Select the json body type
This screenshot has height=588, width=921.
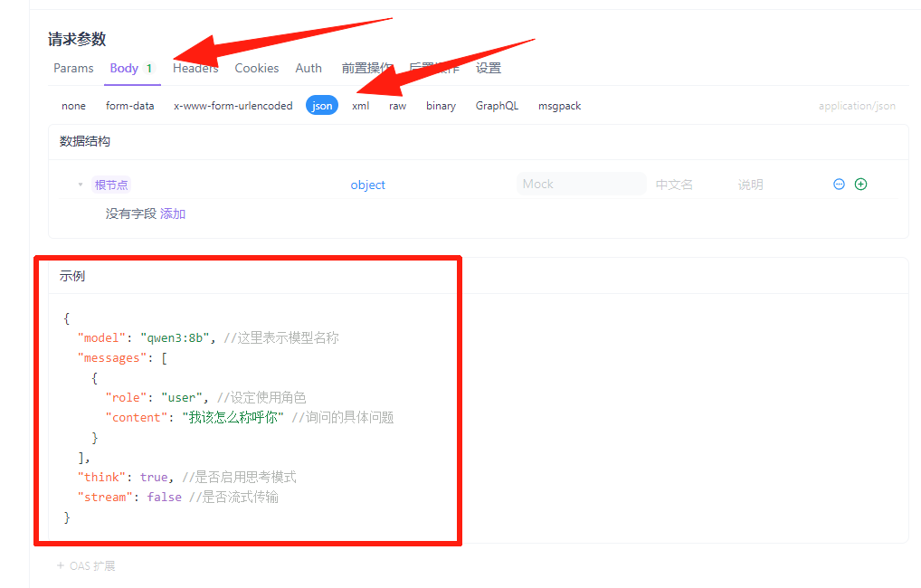click(x=322, y=106)
